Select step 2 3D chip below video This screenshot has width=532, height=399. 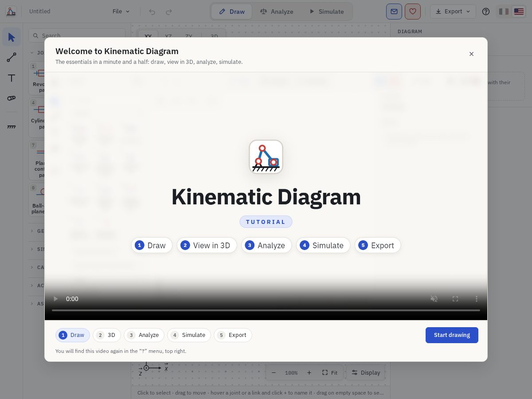pos(107,335)
